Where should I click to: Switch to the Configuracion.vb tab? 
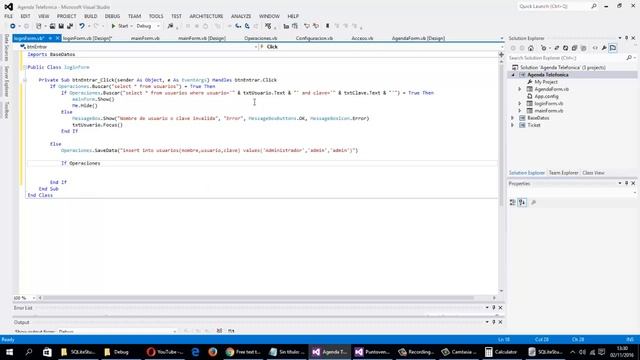(314, 38)
